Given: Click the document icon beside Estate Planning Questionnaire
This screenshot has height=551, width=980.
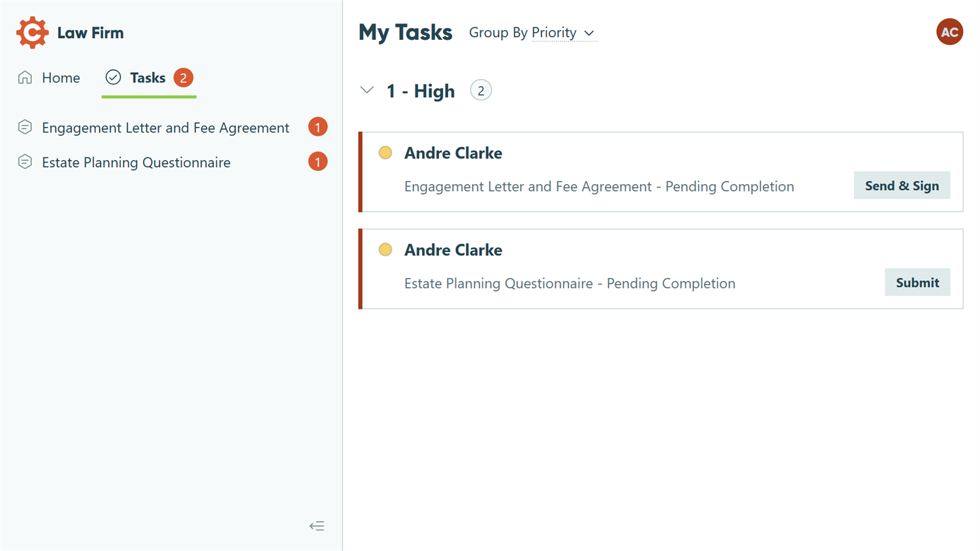Looking at the screenshot, I should (25, 161).
